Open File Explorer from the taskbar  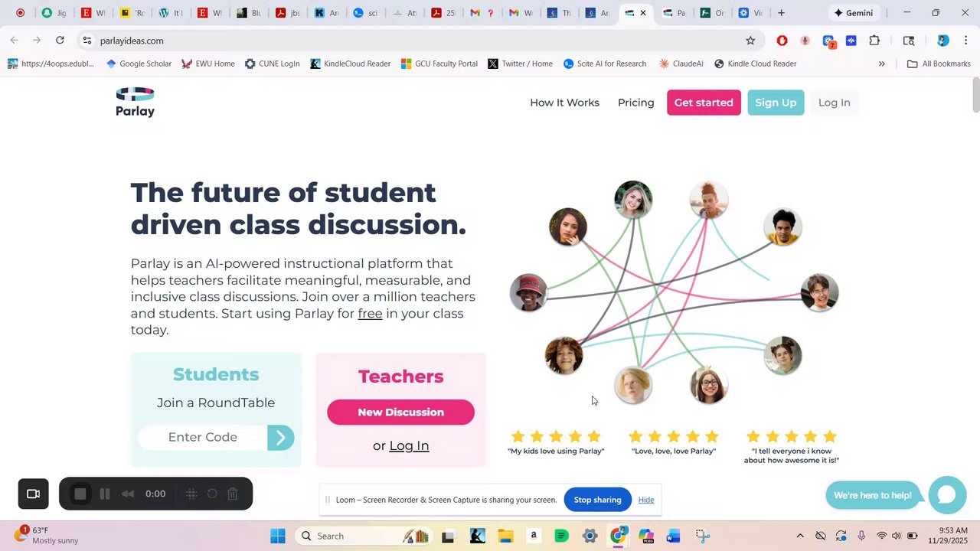(x=505, y=536)
